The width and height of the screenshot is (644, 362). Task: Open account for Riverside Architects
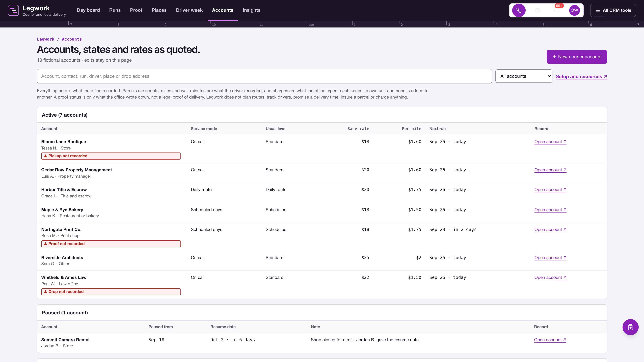point(550,258)
